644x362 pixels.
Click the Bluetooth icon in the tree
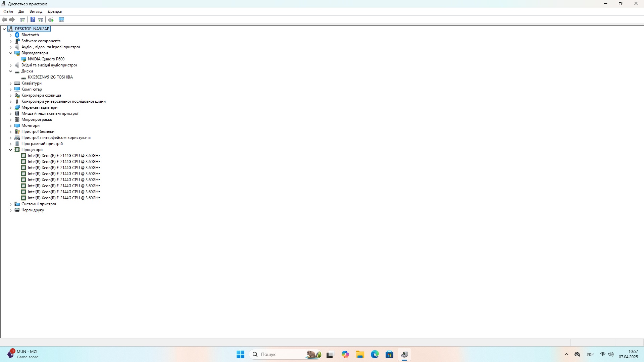tap(17, 35)
